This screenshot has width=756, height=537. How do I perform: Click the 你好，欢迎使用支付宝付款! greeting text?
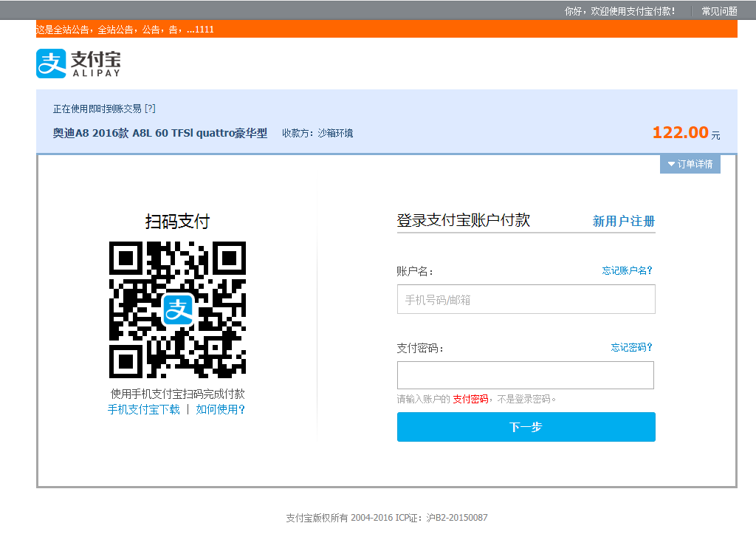pos(620,10)
